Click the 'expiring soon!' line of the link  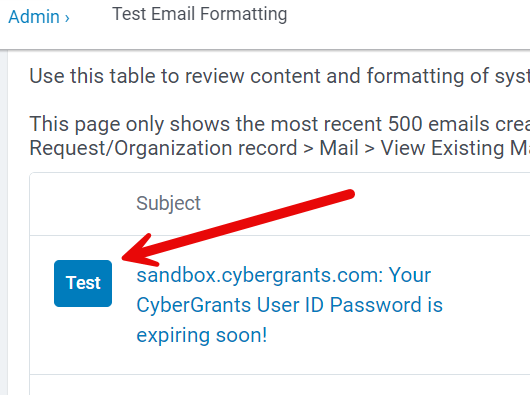(x=202, y=335)
